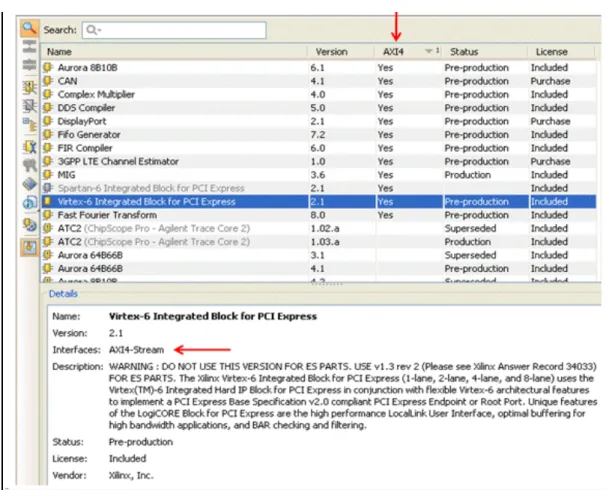Click the IP icon beside ATC2 version 1.03.a
Screen dimensions: 606x490
pyautogui.click(x=48, y=242)
